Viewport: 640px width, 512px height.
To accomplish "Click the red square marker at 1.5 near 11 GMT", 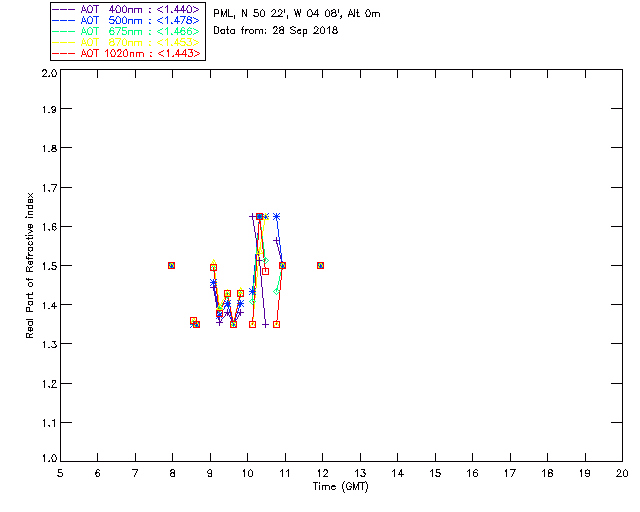I will (x=282, y=265).
